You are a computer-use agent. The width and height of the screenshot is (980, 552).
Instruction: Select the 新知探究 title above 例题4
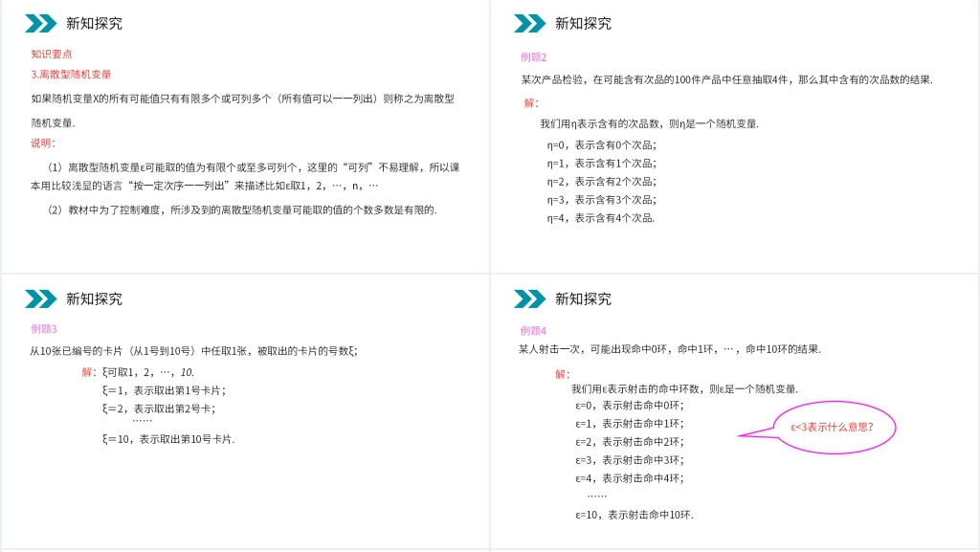(x=583, y=299)
